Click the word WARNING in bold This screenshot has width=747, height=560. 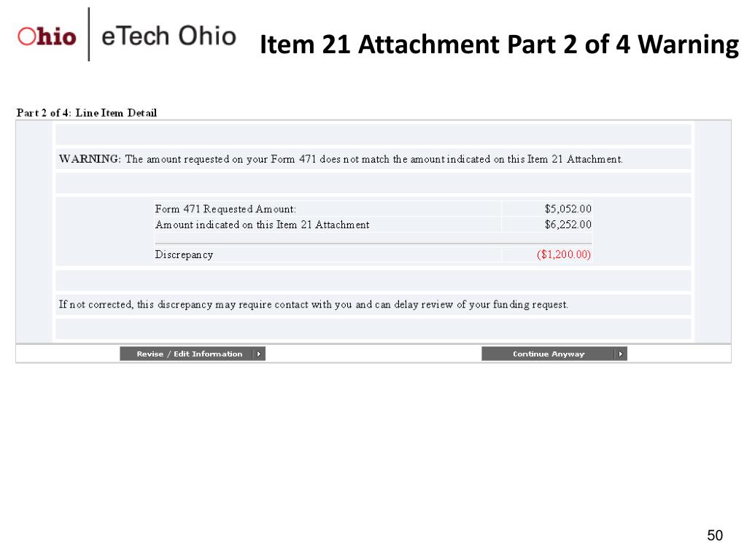coord(90,159)
